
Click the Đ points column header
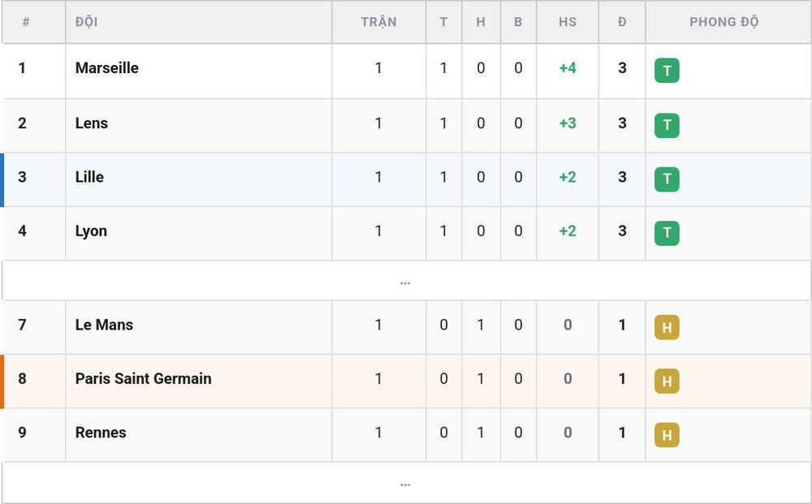pyautogui.click(x=622, y=22)
